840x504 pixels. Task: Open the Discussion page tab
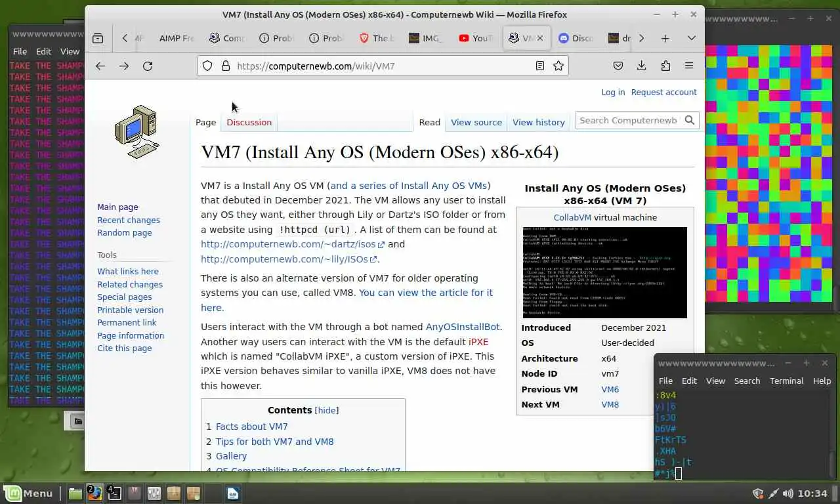pos(249,122)
